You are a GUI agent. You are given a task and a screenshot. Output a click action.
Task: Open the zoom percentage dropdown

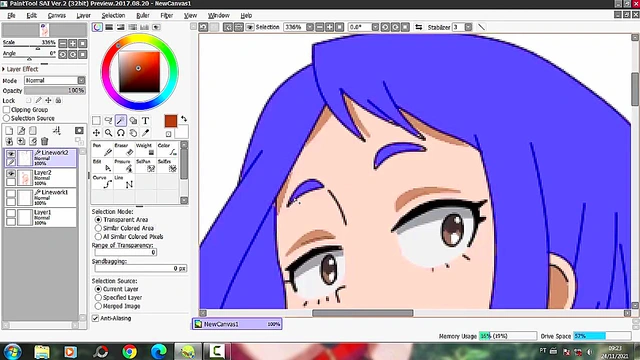tap(310, 27)
